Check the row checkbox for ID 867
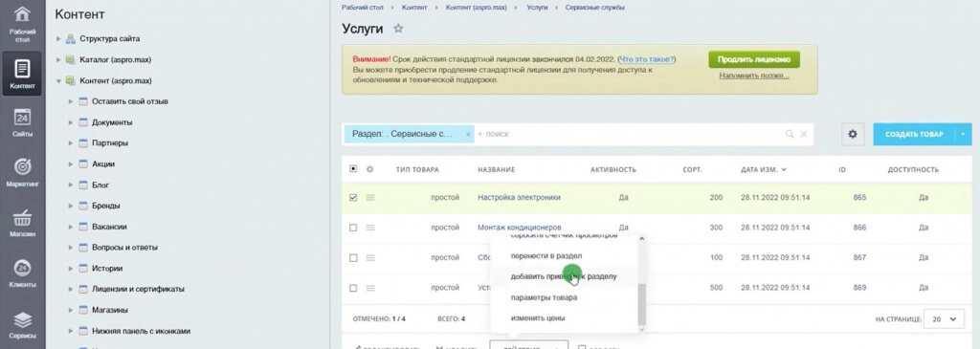 pos(353,258)
